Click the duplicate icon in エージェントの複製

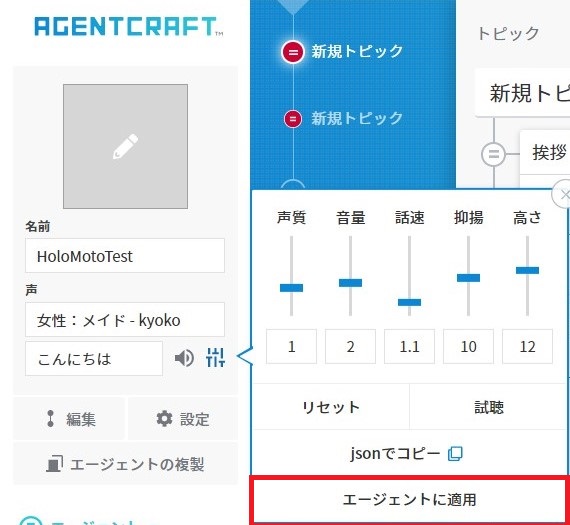point(54,464)
